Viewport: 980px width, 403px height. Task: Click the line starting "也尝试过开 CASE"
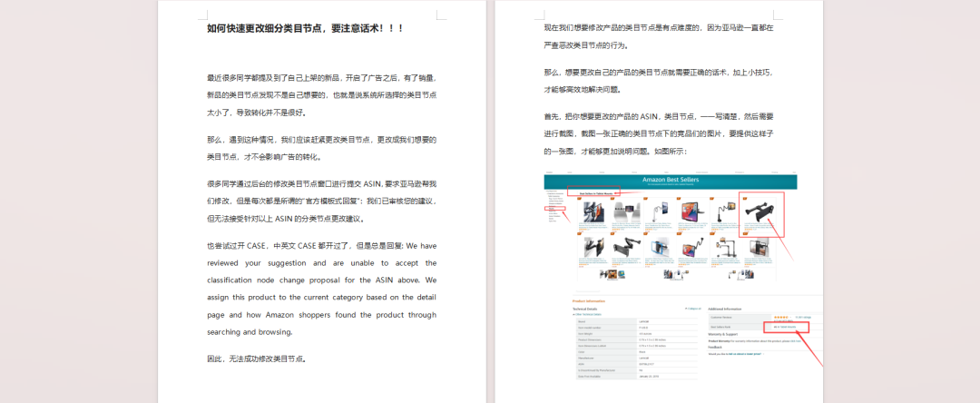pyautogui.click(x=321, y=246)
